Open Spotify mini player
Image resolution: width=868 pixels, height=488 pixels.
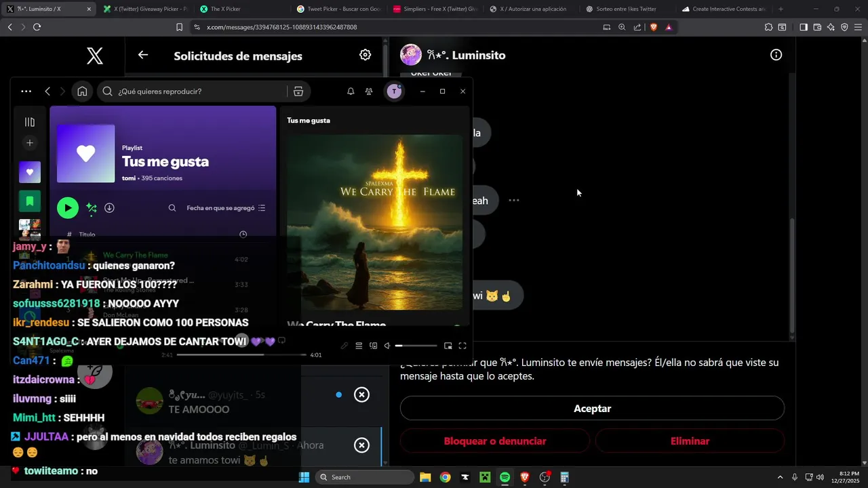coord(448,346)
